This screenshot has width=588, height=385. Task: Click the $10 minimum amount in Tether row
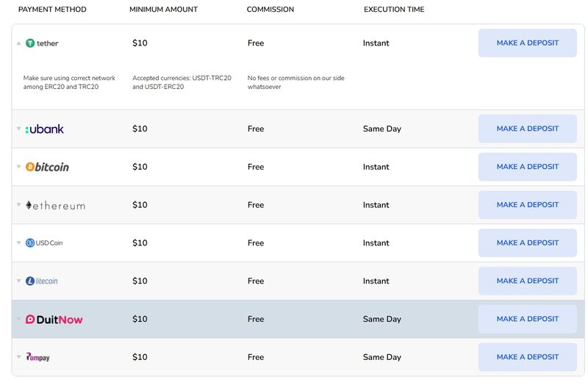(x=140, y=43)
